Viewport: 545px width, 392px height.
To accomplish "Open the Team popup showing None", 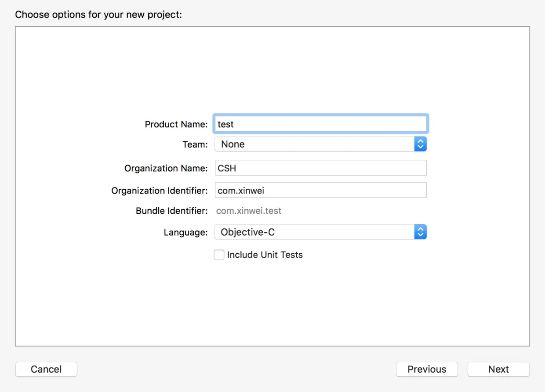I will pos(314,144).
